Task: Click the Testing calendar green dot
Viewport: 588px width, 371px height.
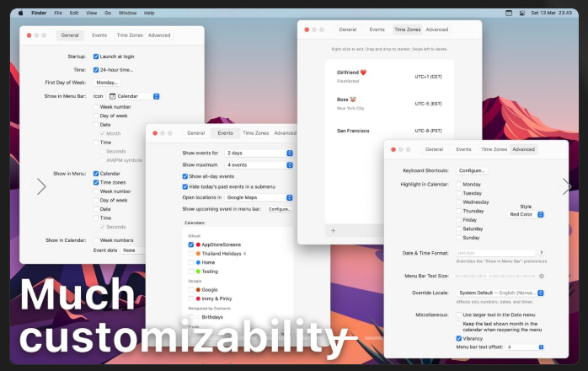Action: [x=198, y=272]
